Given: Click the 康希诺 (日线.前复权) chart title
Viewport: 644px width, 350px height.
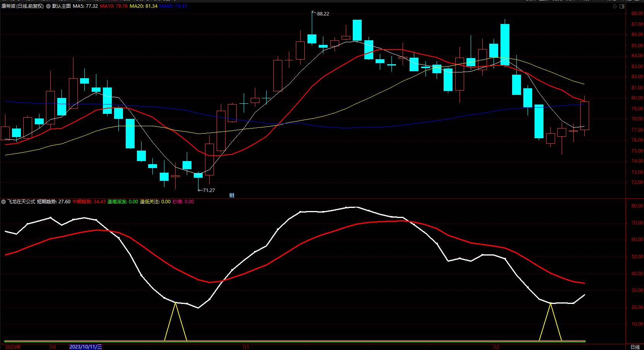Looking at the screenshot, I should tap(22, 6).
